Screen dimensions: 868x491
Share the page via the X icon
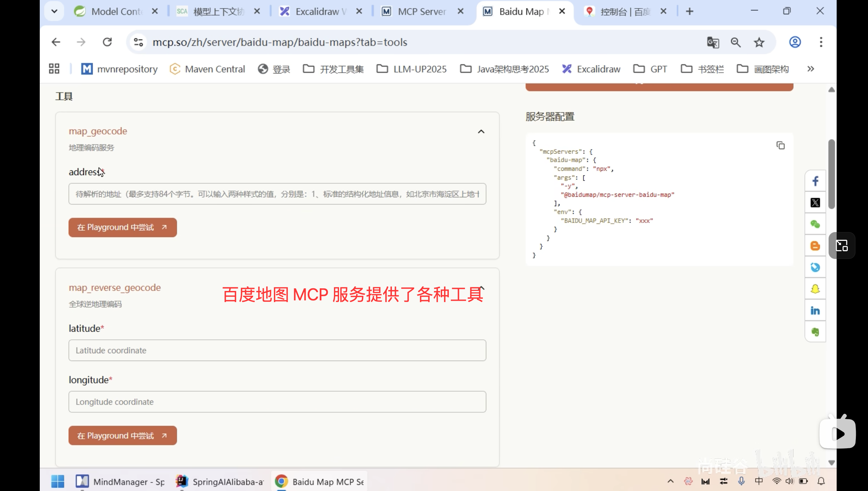coord(815,202)
